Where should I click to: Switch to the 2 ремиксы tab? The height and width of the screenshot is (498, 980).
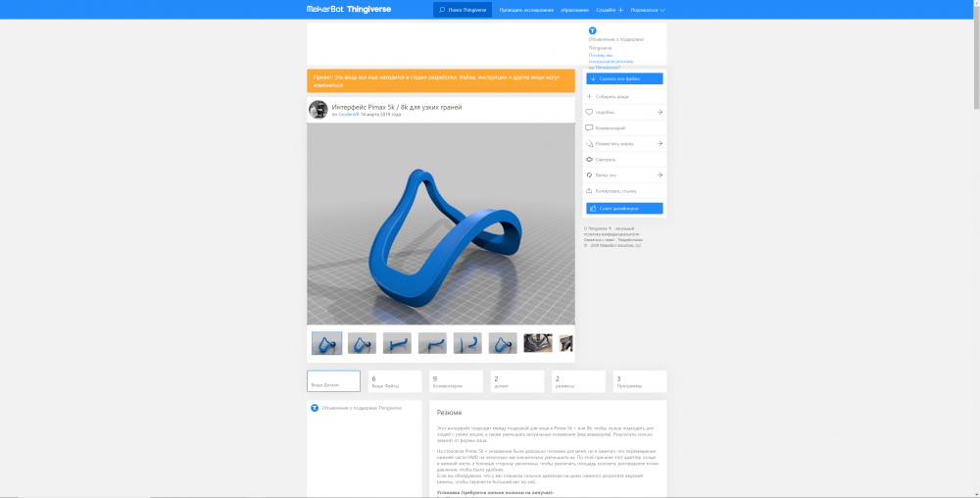(579, 381)
